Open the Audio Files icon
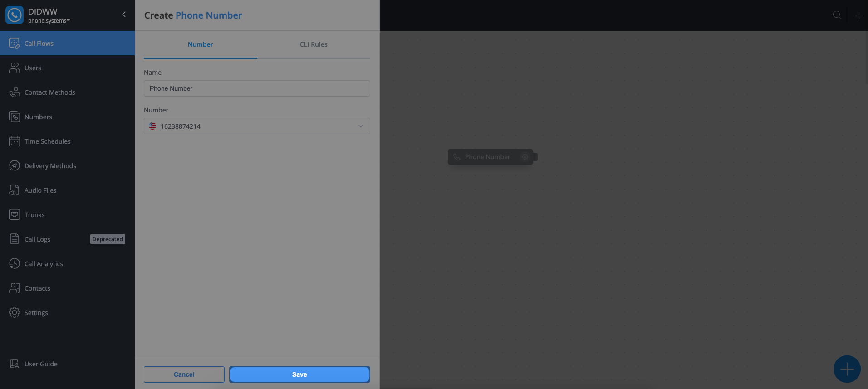 pos(15,190)
